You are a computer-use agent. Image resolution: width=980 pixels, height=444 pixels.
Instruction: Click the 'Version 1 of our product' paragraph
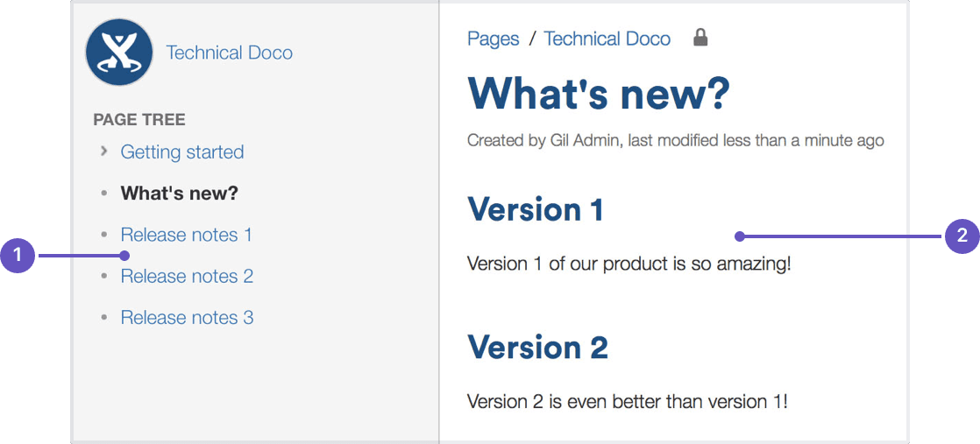tap(628, 264)
